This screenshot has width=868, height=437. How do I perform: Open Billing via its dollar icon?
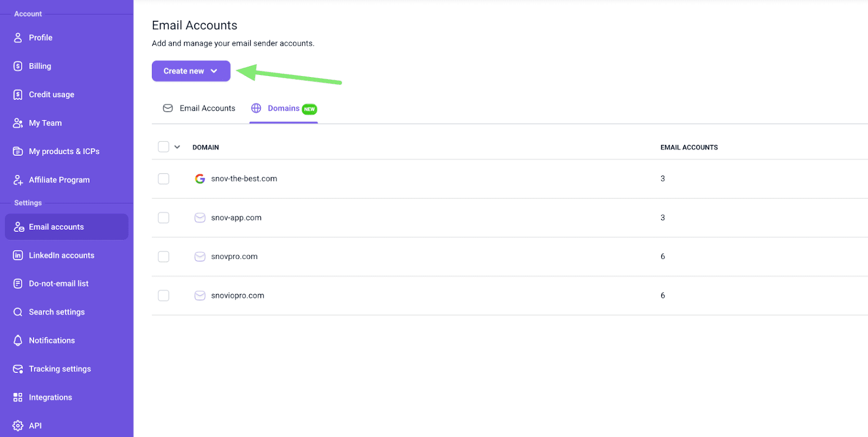(18, 66)
